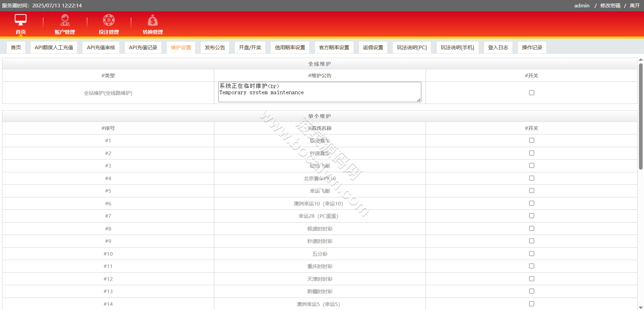
Task: Toggle maintenance for 重庆时时彩
Action: 532,266
